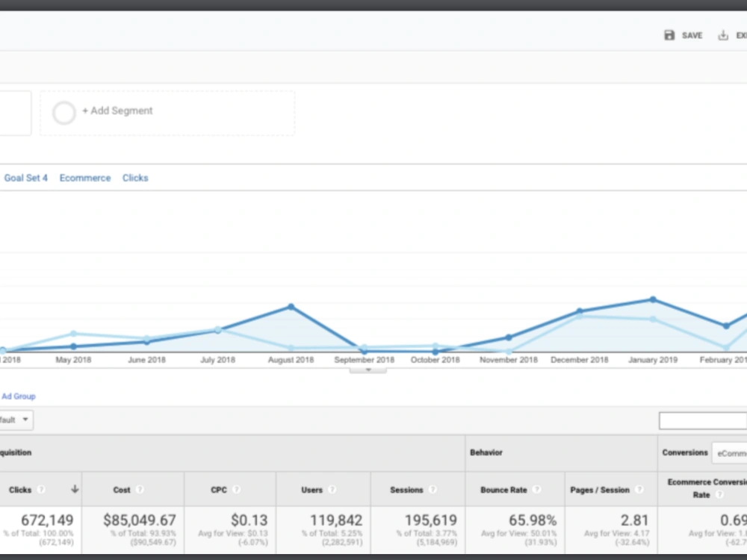Click the January 2019 dark blue data point
Viewport: 747px width, 560px height.
pos(653,299)
